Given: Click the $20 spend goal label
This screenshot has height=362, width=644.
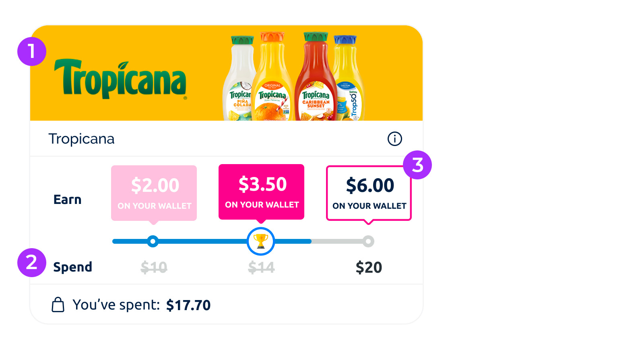Looking at the screenshot, I should (x=369, y=267).
